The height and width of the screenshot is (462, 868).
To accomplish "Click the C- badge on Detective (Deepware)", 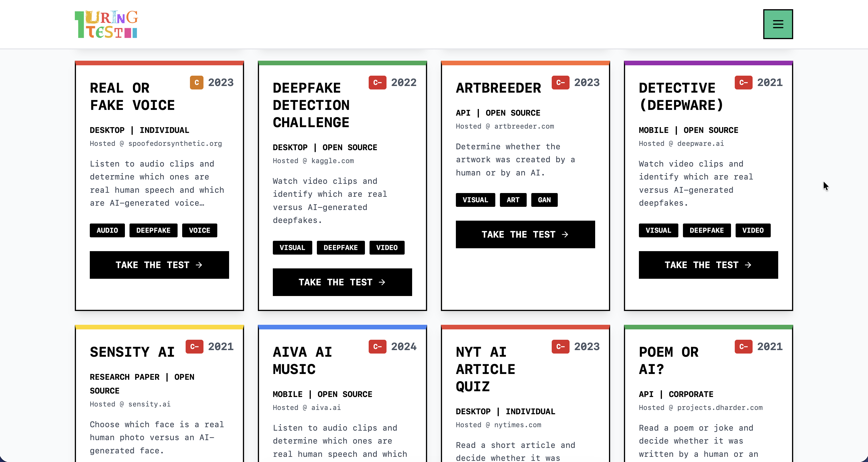I will coord(743,82).
